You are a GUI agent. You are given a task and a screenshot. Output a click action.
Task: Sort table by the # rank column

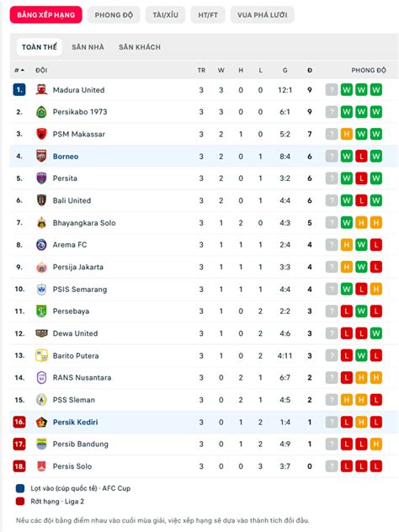19,70
